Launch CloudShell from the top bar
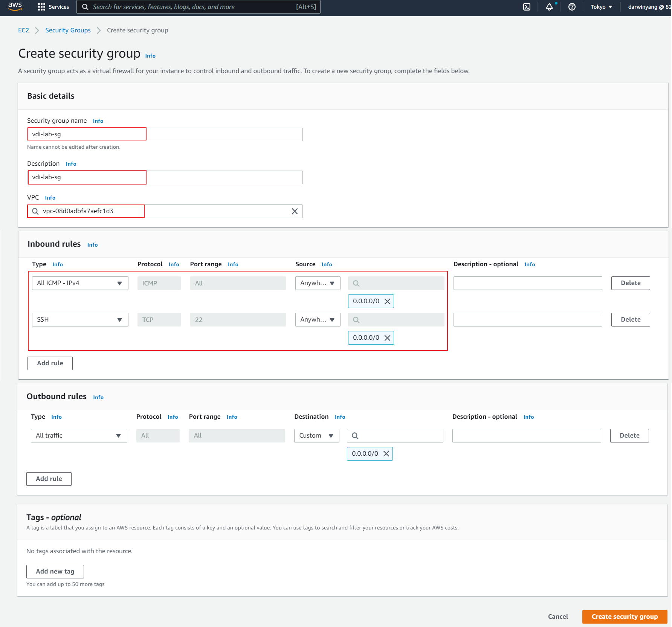The height and width of the screenshot is (627, 672). coord(527,7)
